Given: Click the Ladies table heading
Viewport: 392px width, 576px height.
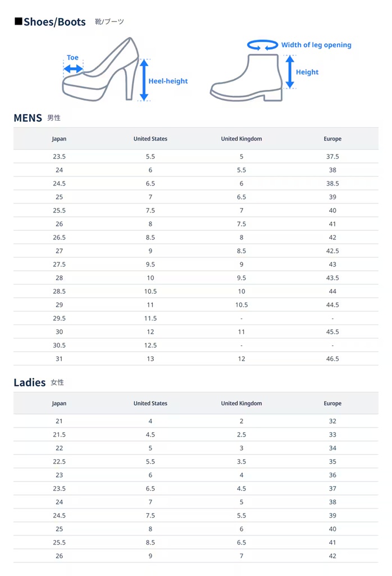Looking at the screenshot, I should 30,382.
